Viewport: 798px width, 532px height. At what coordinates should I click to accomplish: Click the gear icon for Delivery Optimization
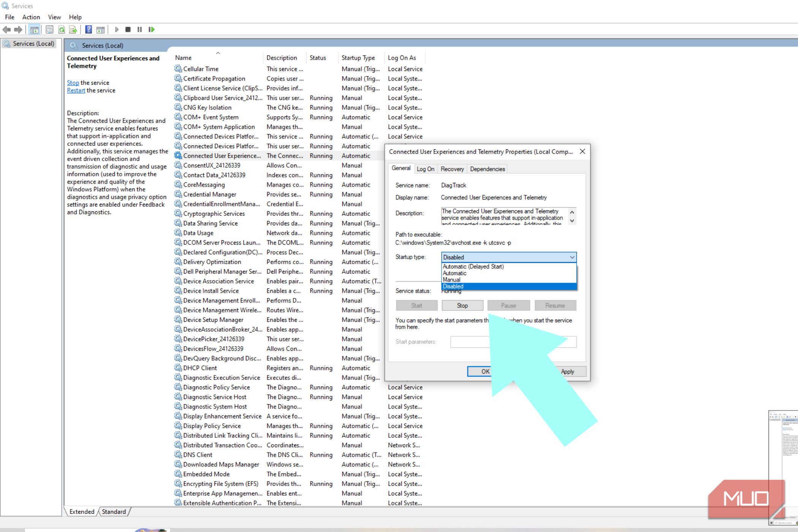178,262
